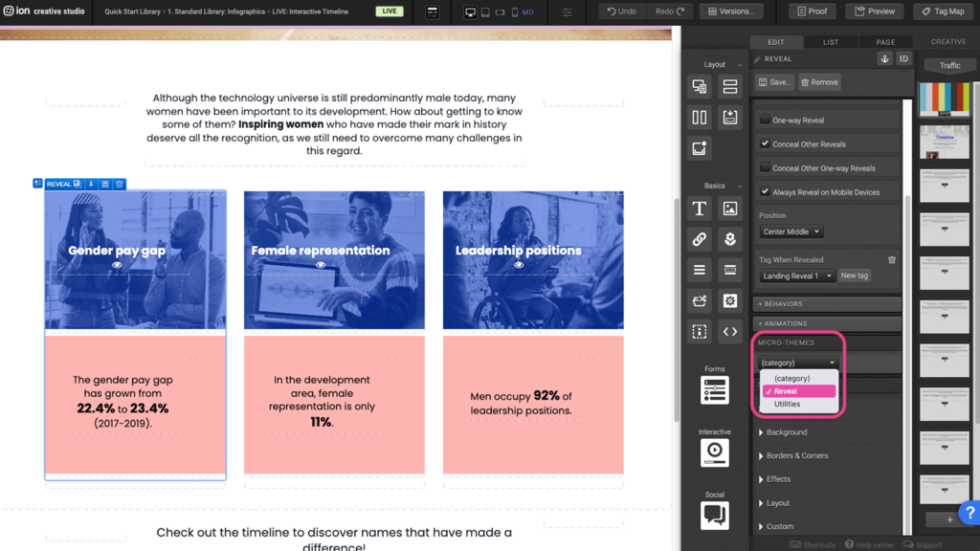Open the Position Center Middle dropdown
The image size is (980, 551).
791,231
